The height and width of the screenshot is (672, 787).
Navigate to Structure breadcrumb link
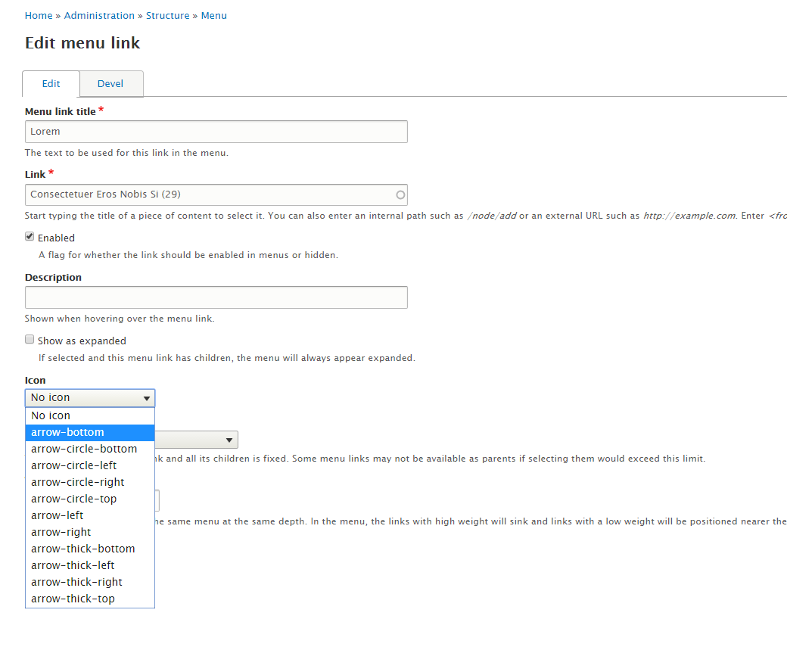pyautogui.click(x=168, y=16)
